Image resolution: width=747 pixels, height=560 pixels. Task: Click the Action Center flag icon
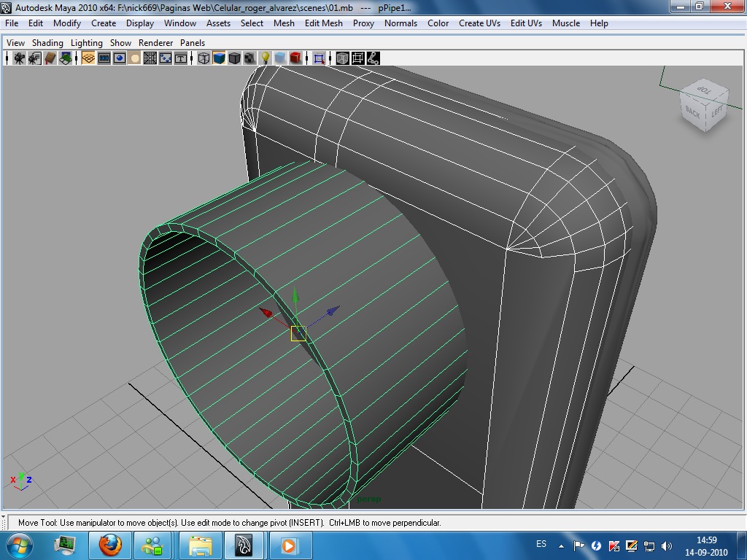point(578,545)
